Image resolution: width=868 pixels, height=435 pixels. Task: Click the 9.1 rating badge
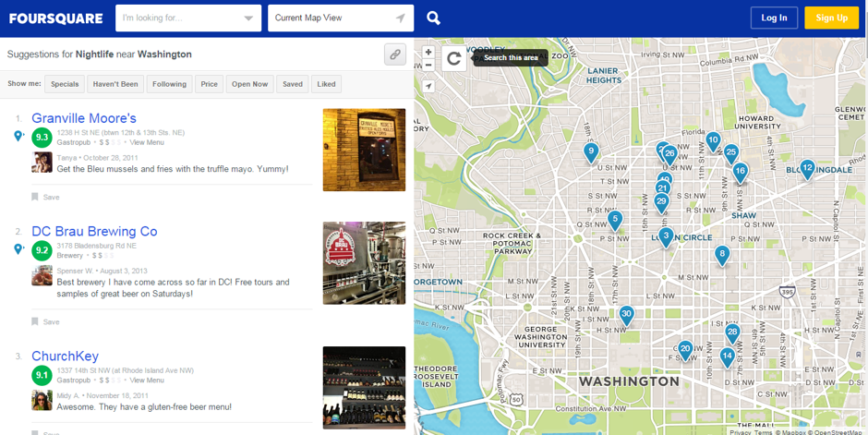(42, 375)
